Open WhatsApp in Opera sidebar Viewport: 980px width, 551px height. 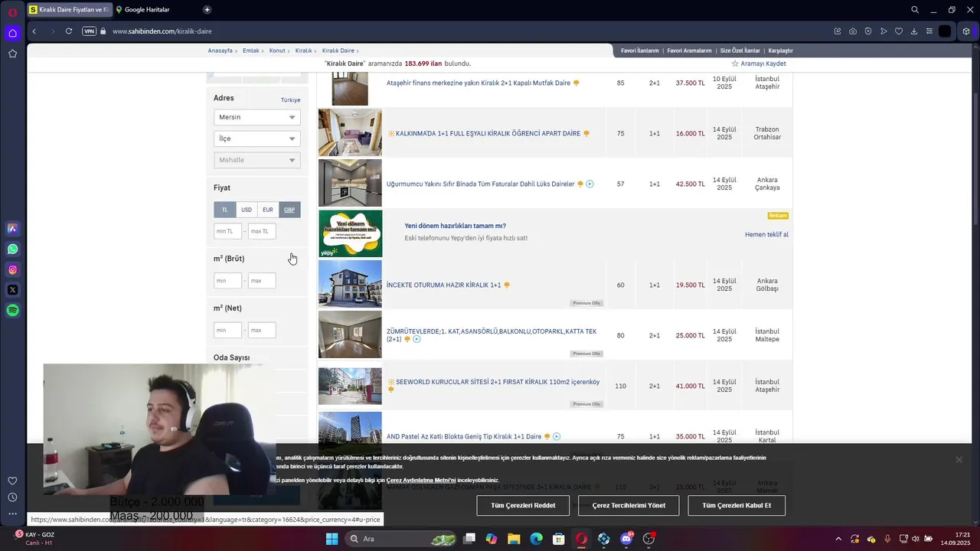[12, 249]
